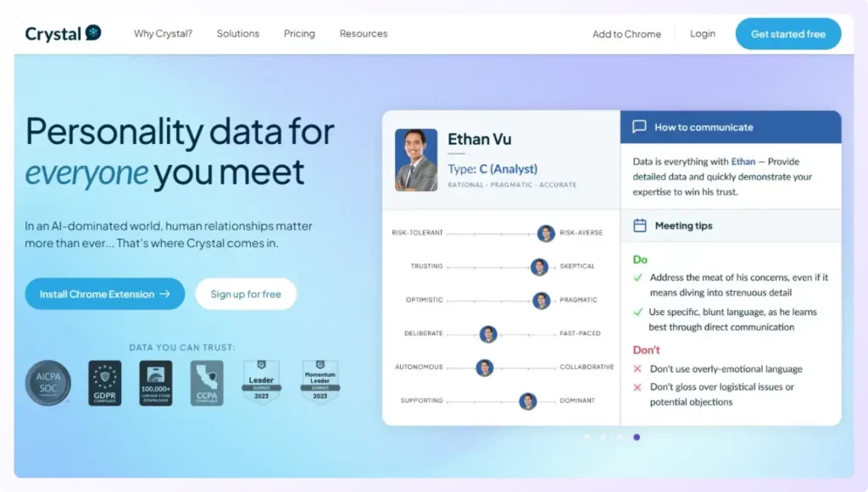Click the 'AUTONOMOUS' label
Screen dimensions: 868x492
click(x=419, y=367)
